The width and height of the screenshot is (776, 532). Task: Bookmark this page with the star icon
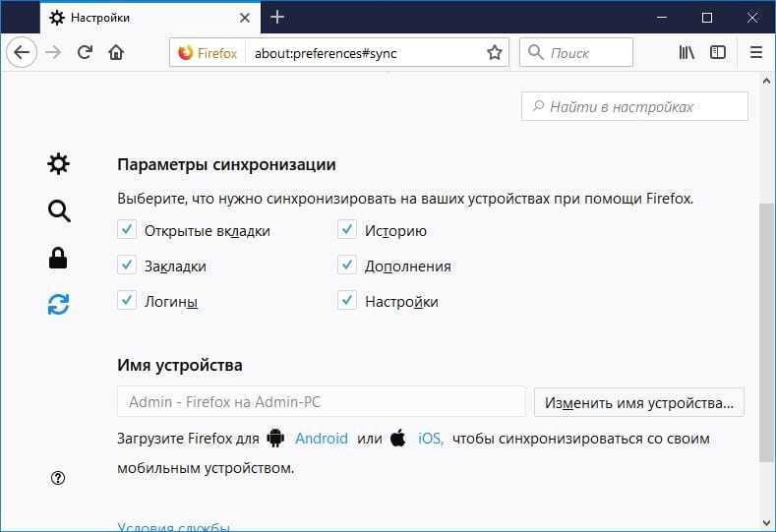495,52
